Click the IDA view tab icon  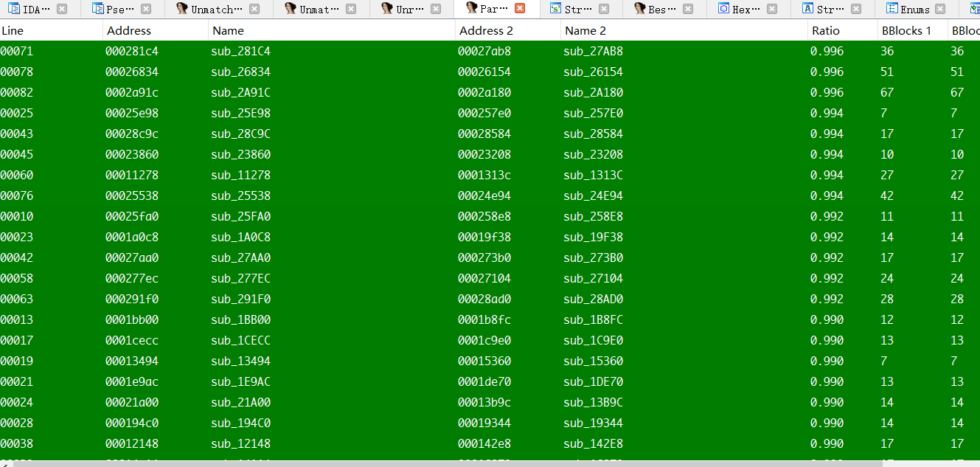(14, 9)
